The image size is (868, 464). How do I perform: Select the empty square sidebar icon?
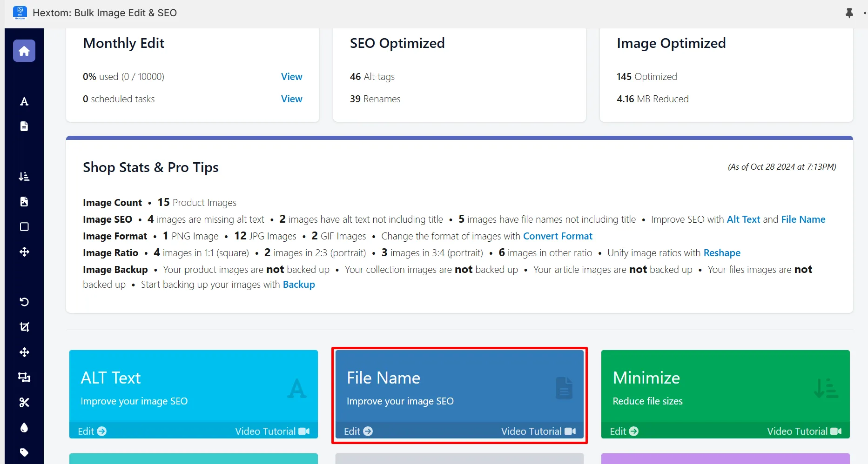click(24, 227)
